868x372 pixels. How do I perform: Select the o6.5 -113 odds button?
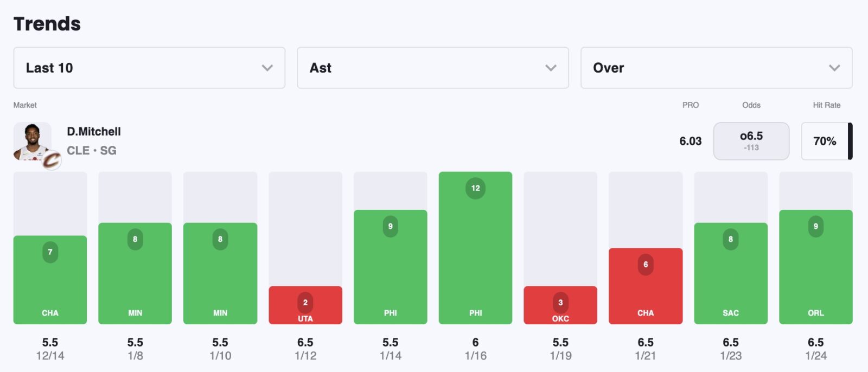point(751,141)
